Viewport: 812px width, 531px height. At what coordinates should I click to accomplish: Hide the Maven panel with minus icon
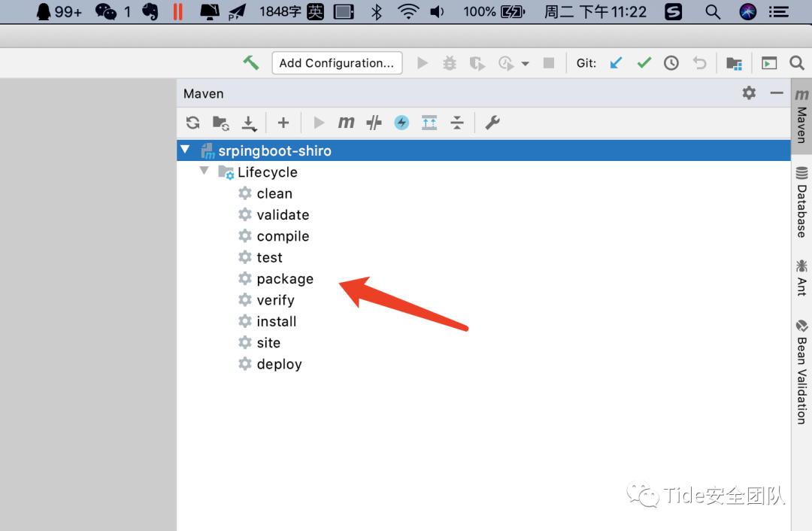pyautogui.click(x=776, y=93)
